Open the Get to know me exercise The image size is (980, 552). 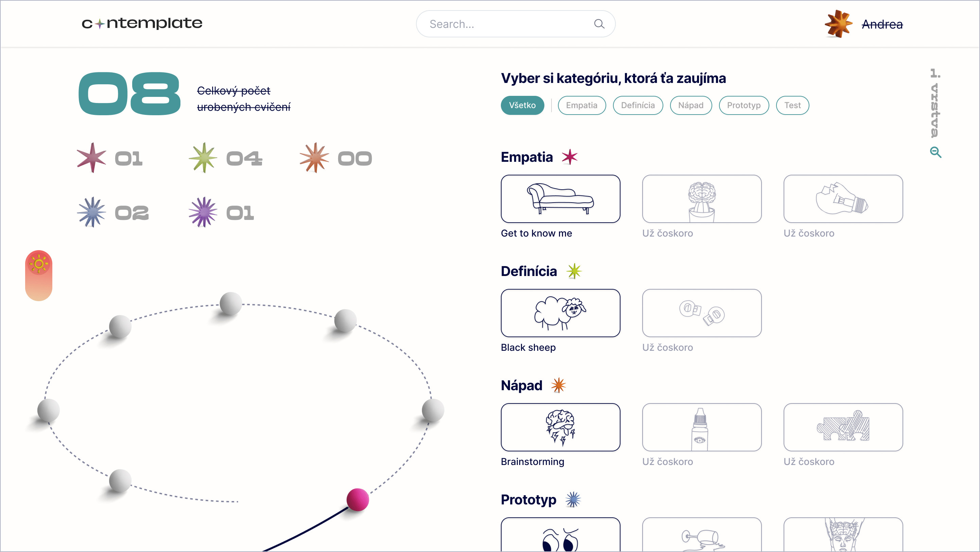[560, 199]
